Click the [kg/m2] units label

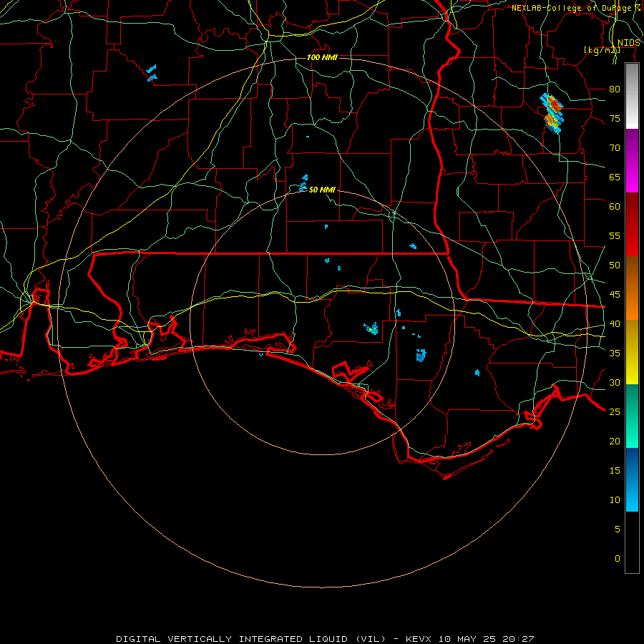tap(602, 50)
